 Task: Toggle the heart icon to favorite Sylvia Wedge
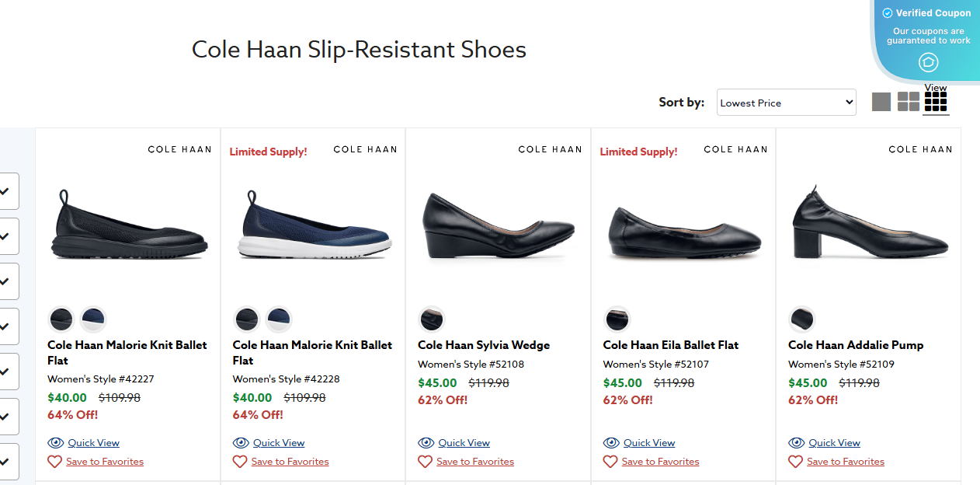425,461
